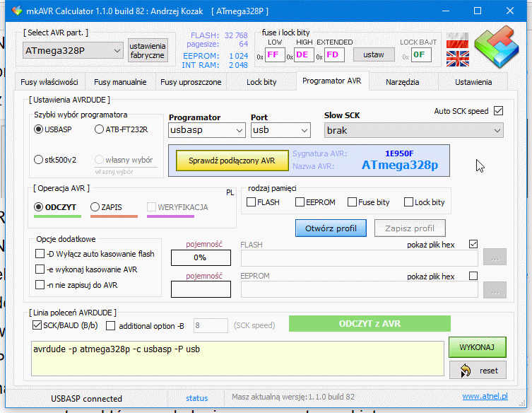Click the green ODCZYT z AVR bar
Image resolution: width=532 pixels, height=413 pixels.
coord(370,324)
